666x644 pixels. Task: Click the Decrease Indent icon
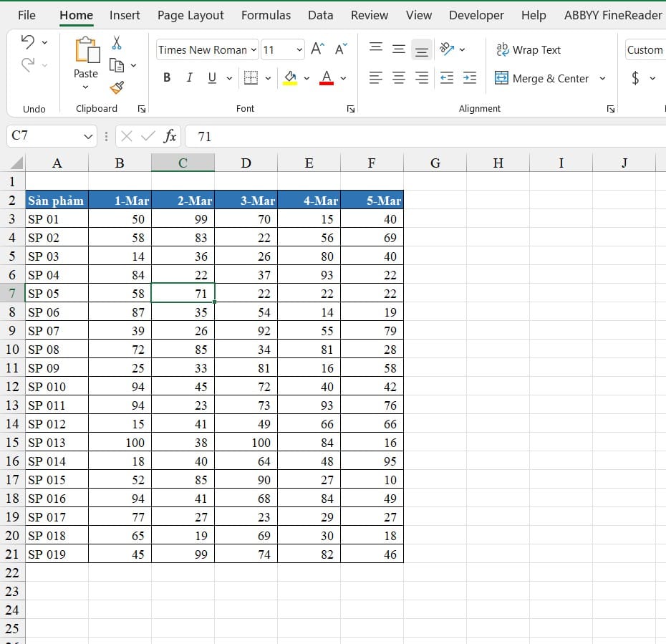click(446, 78)
